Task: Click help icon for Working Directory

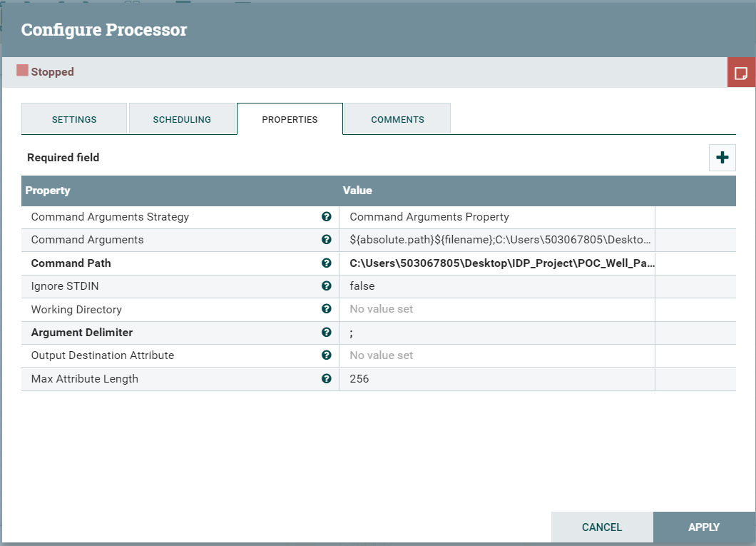Action: 327,309
